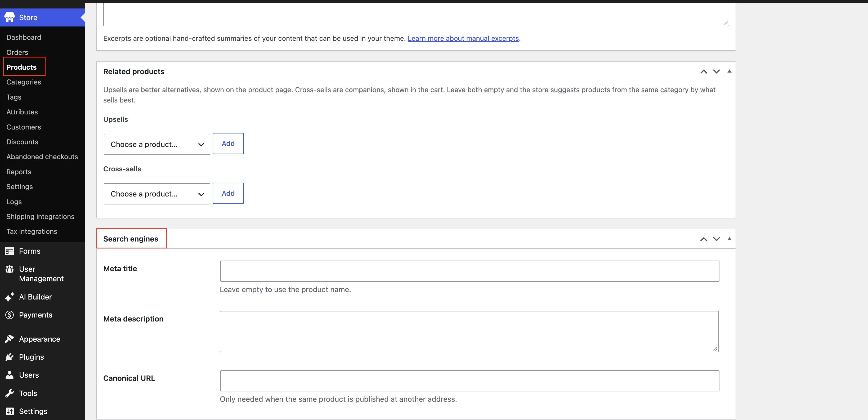Move Search engines panel down
Image resolution: width=868 pixels, height=420 pixels.
(x=716, y=239)
